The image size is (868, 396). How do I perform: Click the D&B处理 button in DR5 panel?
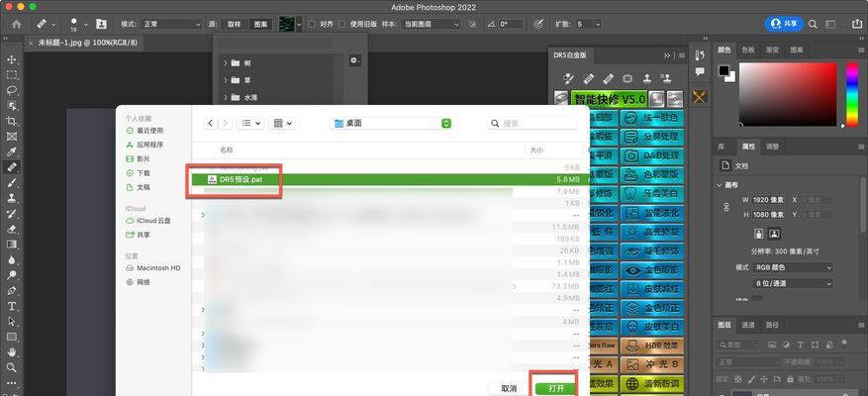point(651,155)
